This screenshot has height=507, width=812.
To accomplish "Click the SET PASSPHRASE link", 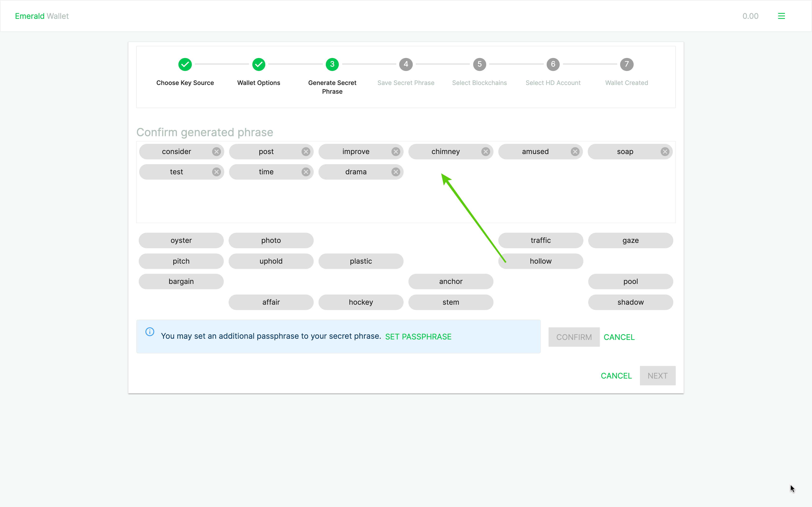I will (418, 336).
